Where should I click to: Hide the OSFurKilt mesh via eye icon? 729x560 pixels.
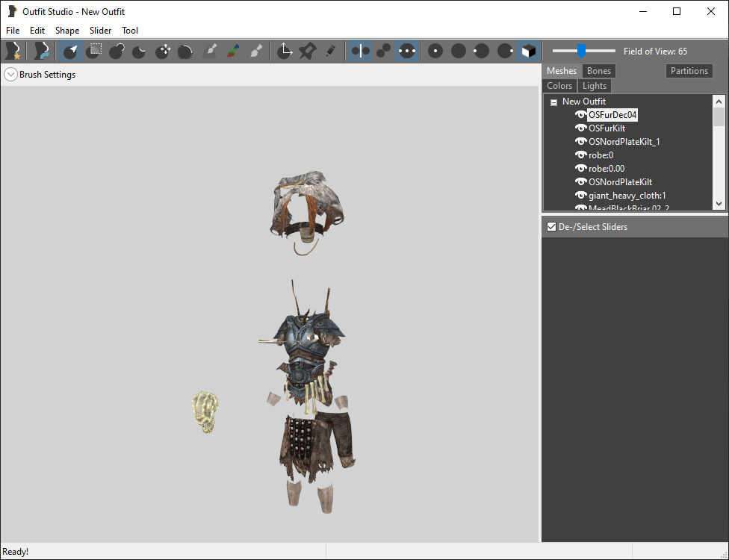pos(580,128)
